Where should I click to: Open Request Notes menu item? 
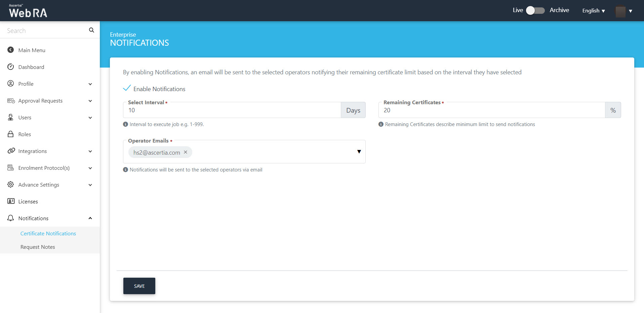tap(38, 247)
